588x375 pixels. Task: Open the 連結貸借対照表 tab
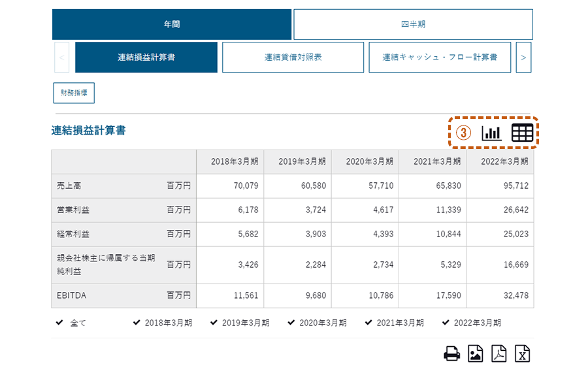(x=293, y=57)
